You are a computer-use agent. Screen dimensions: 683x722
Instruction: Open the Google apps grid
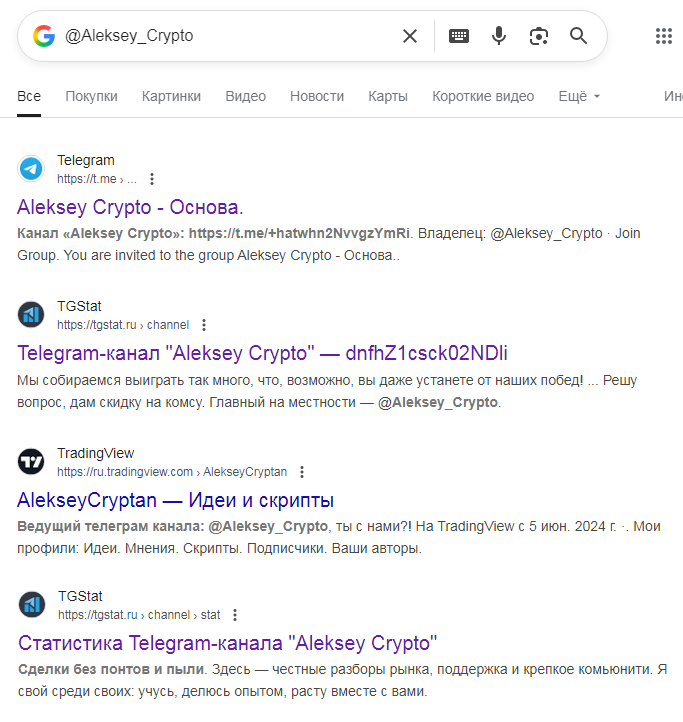click(x=664, y=36)
